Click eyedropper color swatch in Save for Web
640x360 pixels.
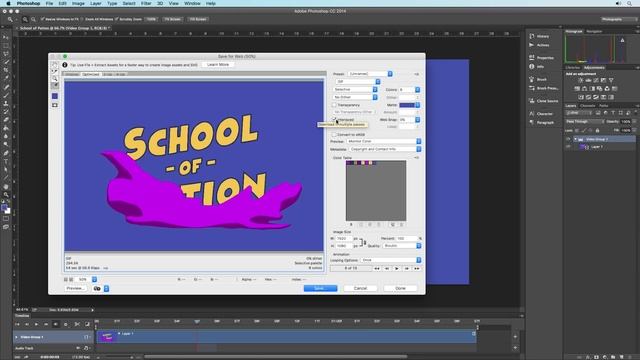click(x=55, y=96)
